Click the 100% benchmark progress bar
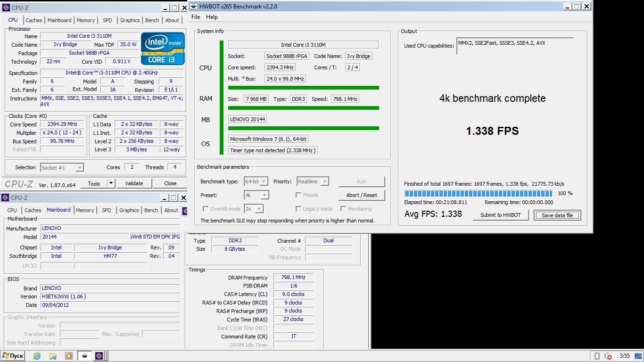This screenshot has width=644, height=362. coord(478,194)
